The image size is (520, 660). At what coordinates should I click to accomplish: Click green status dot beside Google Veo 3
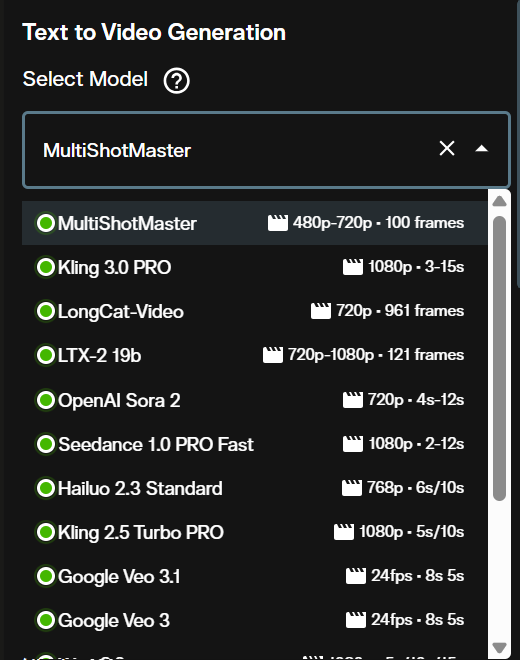pyautogui.click(x=46, y=620)
